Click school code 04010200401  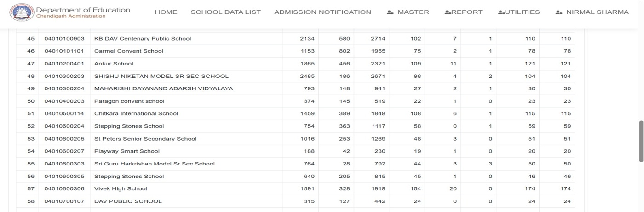(x=64, y=64)
